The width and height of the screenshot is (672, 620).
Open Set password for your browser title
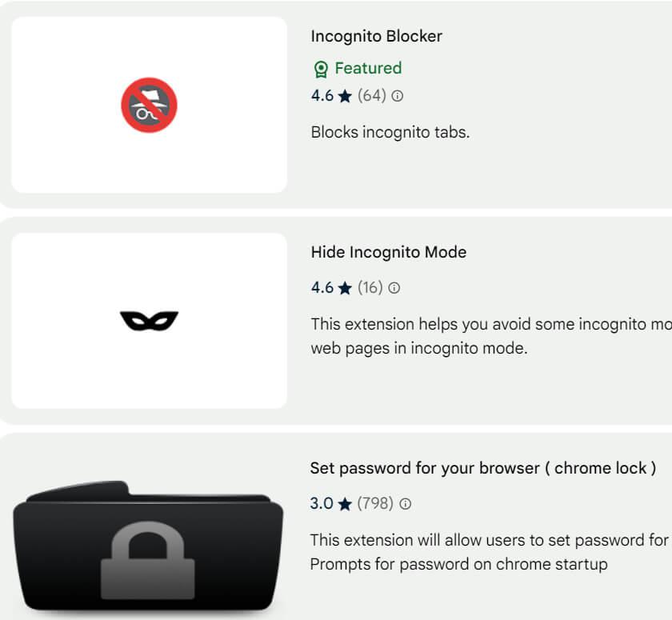click(x=482, y=468)
